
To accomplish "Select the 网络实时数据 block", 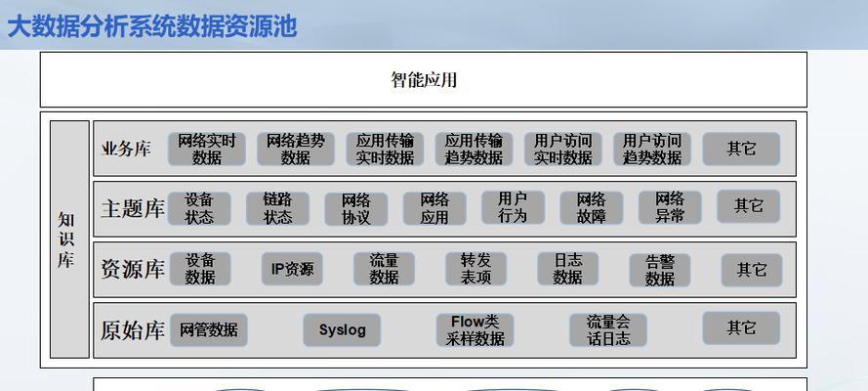I will (x=206, y=149).
